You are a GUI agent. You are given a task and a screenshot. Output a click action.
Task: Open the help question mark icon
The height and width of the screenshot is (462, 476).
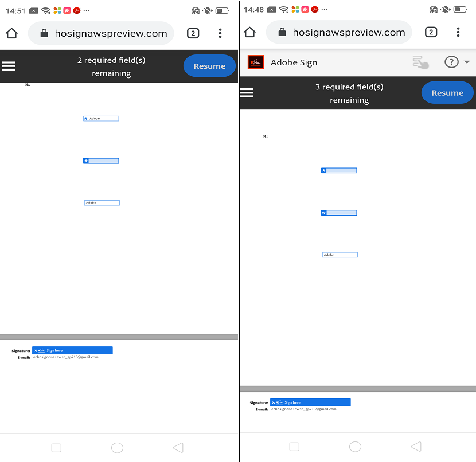point(451,62)
